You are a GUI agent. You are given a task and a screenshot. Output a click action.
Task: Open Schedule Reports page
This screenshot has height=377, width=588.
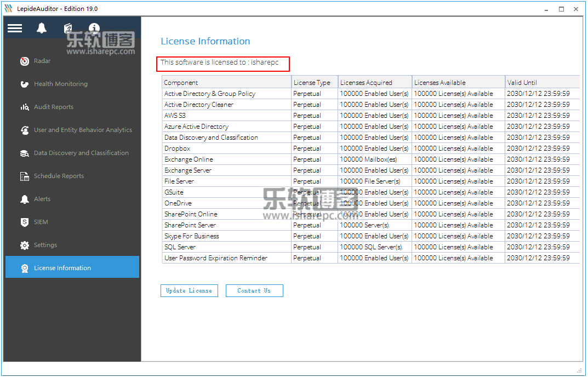[x=59, y=176]
